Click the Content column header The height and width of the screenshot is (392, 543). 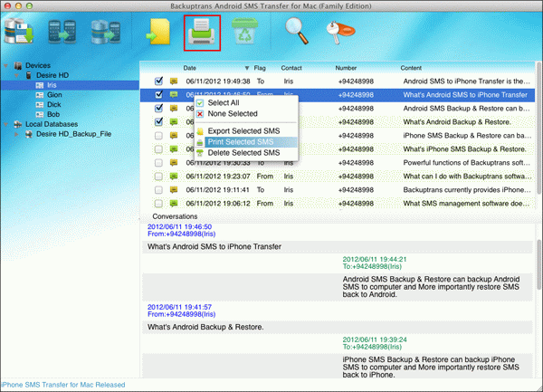[411, 68]
